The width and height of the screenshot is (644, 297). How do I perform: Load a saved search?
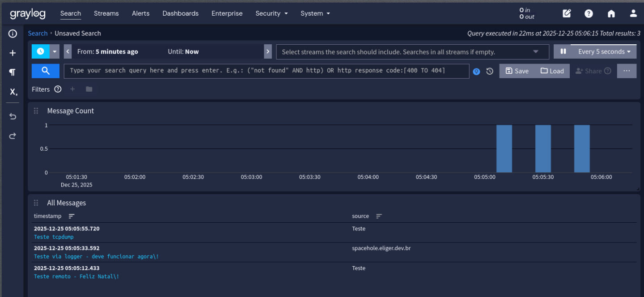[x=553, y=71]
